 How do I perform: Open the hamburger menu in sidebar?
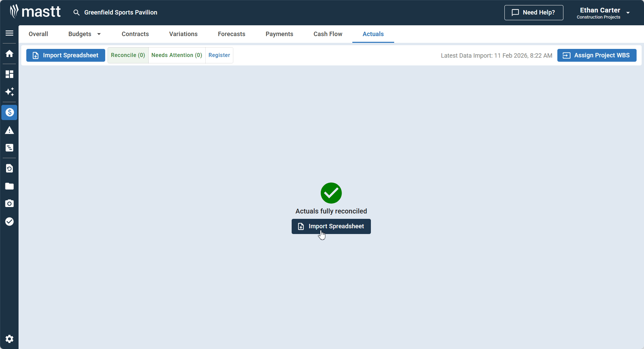point(9,33)
